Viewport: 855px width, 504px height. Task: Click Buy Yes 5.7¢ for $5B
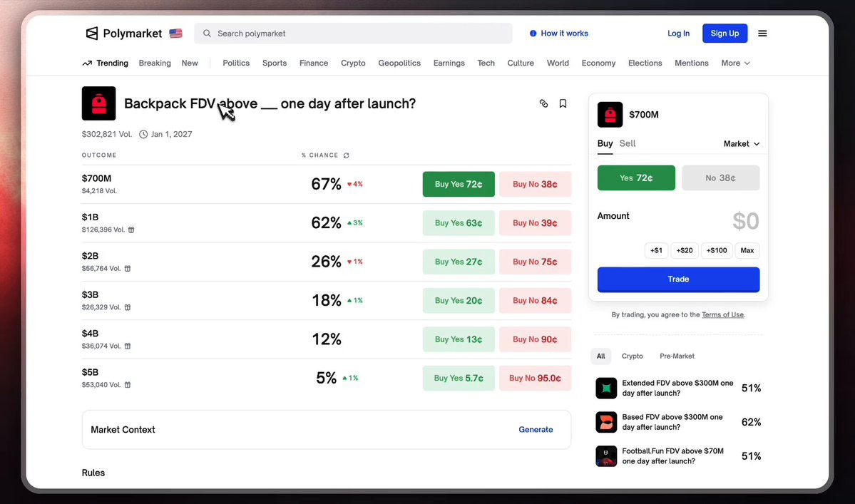(459, 378)
